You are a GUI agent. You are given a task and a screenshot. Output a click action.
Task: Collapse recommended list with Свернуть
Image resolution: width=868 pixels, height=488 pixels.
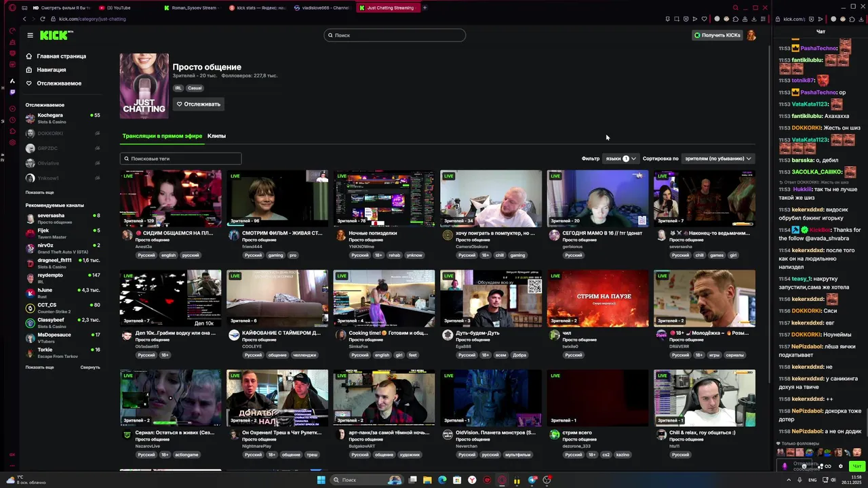90,367
